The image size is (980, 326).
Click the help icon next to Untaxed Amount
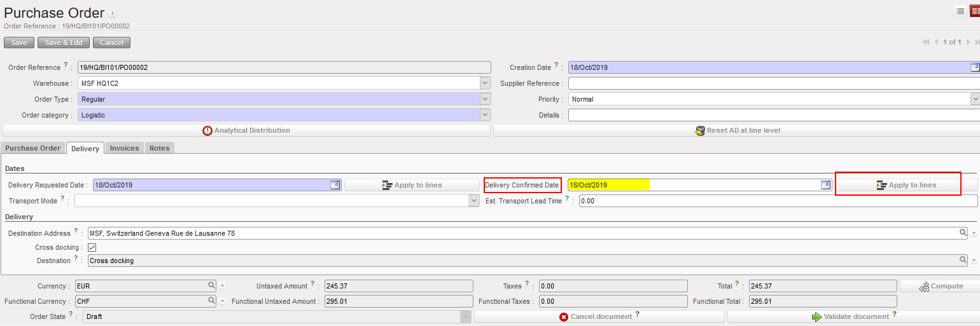[313, 284]
